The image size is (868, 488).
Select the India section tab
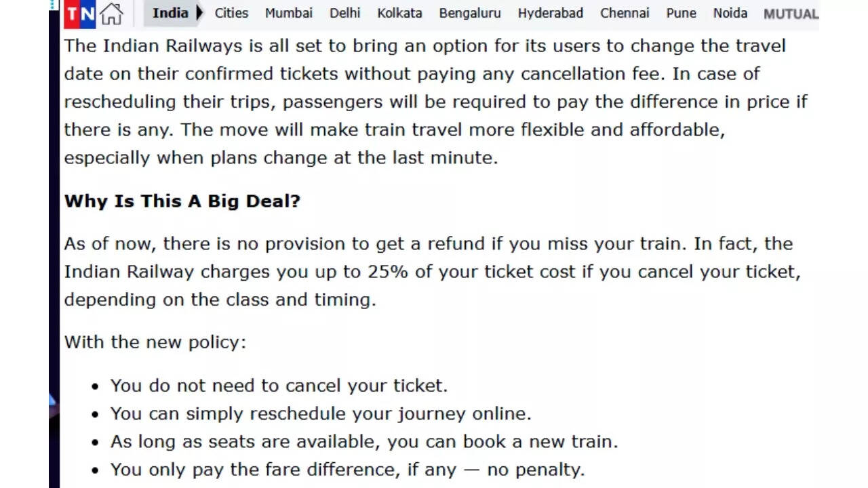click(x=170, y=13)
